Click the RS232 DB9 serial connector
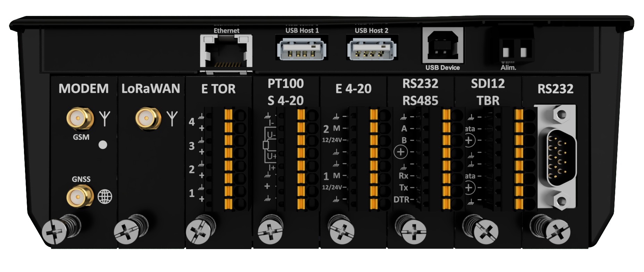 (x=557, y=157)
